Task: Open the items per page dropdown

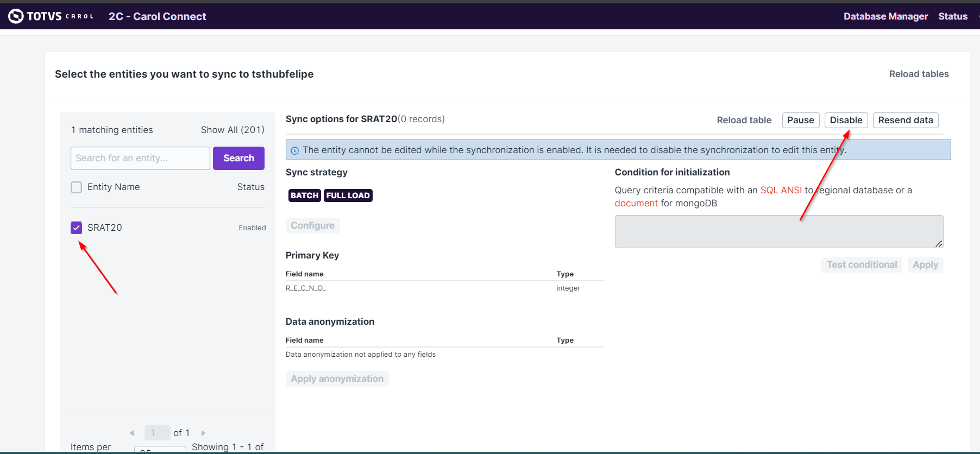Action: click(x=160, y=449)
